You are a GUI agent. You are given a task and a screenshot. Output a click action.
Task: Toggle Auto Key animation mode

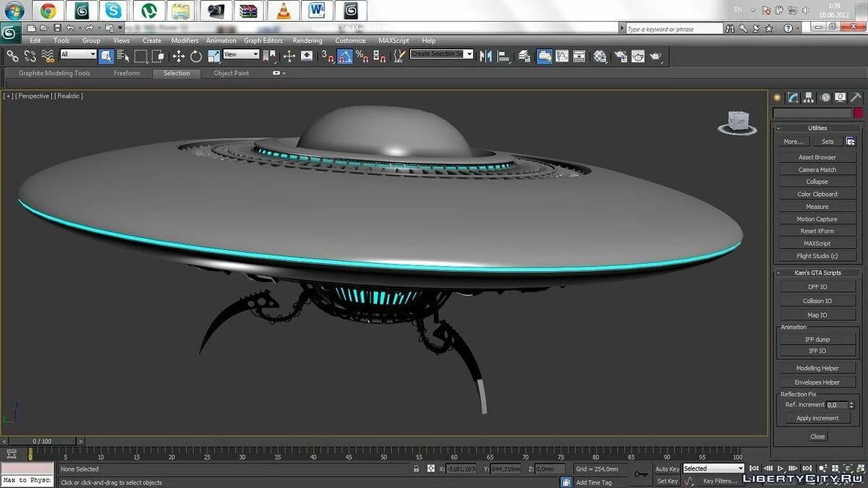tap(667, 468)
